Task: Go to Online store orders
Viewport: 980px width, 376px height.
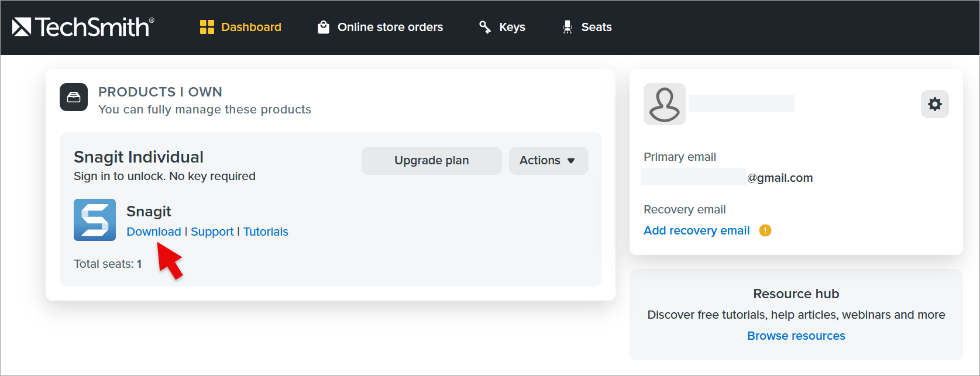Action: 380,27
